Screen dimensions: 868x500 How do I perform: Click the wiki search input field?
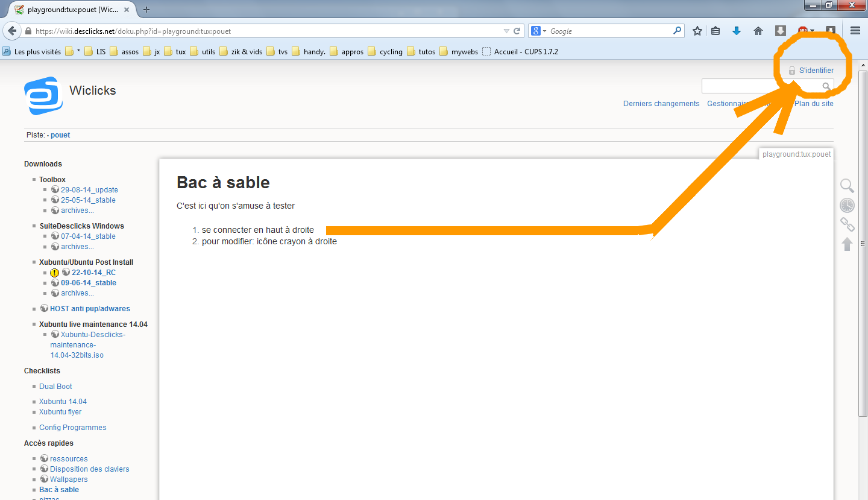point(761,86)
